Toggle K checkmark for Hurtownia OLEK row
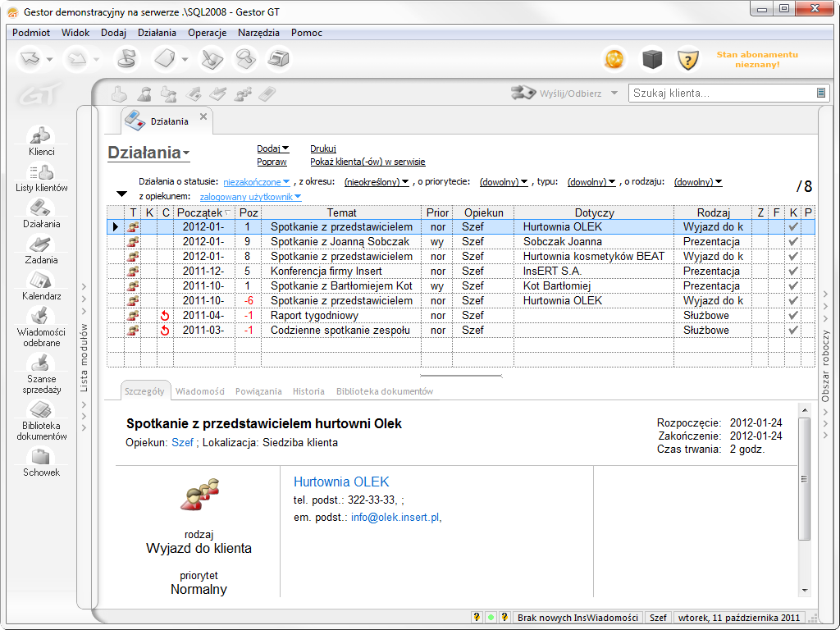This screenshot has height=630, width=840. [x=792, y=227]
